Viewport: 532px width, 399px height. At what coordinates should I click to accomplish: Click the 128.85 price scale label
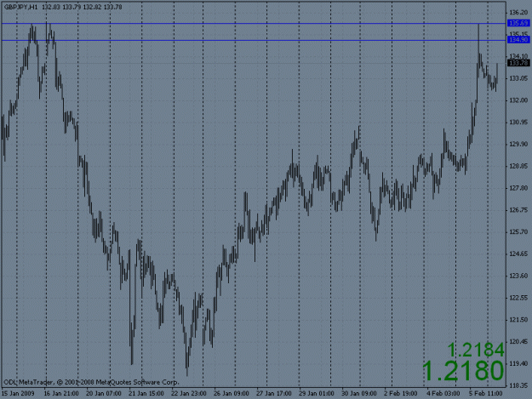coord(518,166)
